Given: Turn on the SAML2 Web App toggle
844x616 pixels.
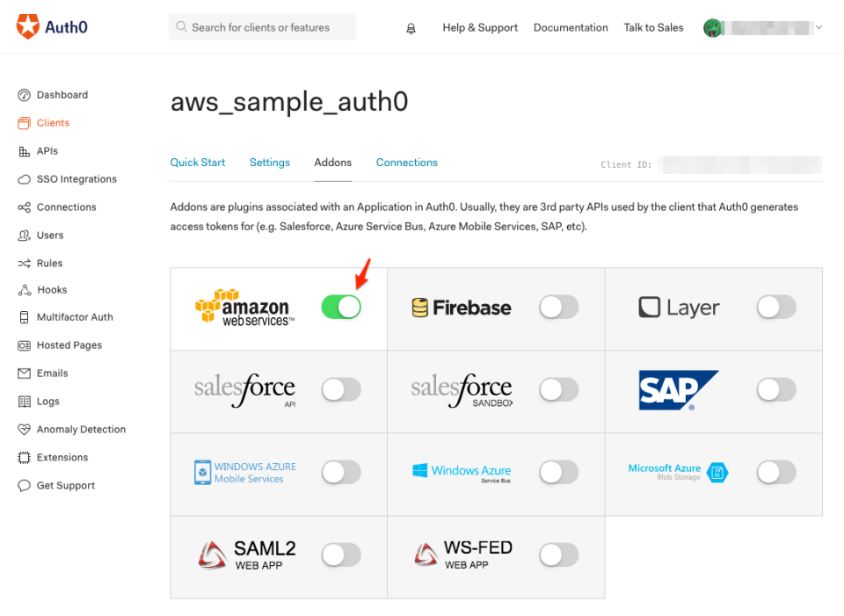Looking at the screenshot, I should [341, 554].
